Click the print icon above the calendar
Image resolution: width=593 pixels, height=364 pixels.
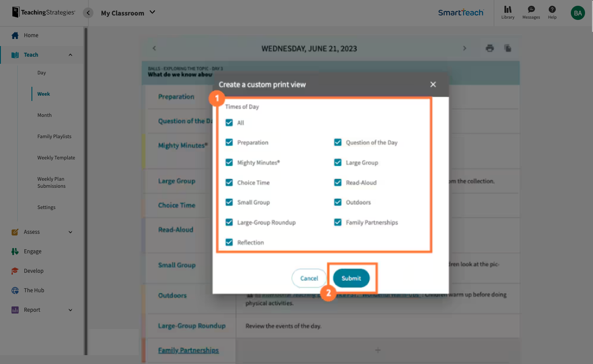tap(490, 48)
